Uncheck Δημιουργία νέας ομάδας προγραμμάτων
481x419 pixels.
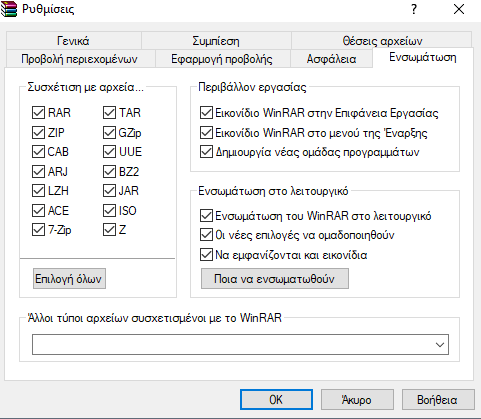(206, 152)
